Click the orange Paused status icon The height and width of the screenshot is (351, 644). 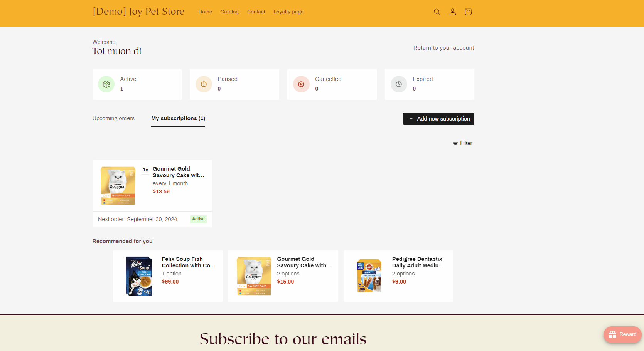(x=204, y=84)
